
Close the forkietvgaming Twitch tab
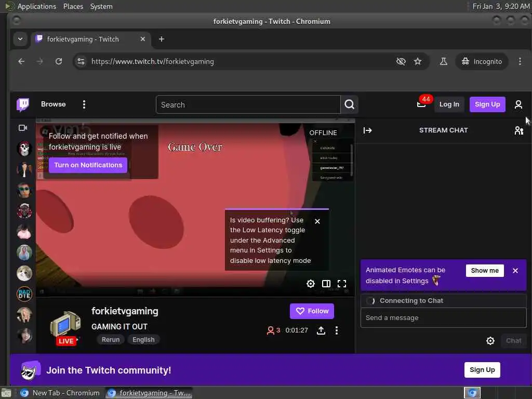point(143,39)
